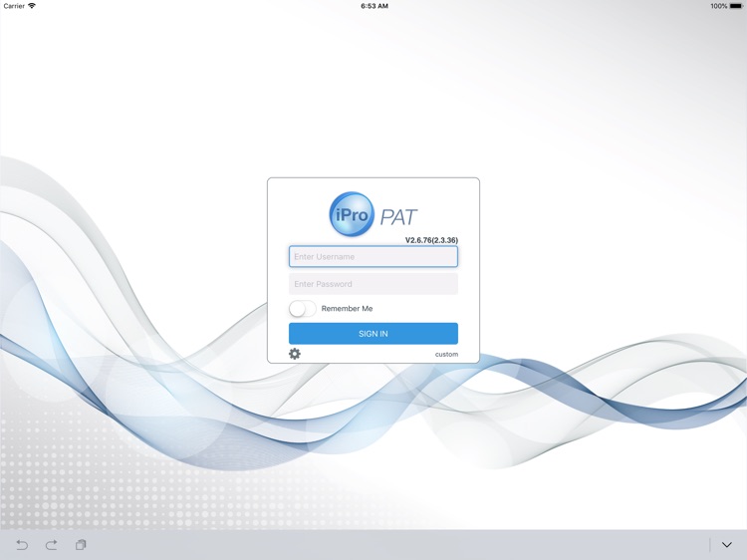This screenshot has height=560, width=747.
Task: Toggle the Remember Me switch
Action: click(303, 309)
